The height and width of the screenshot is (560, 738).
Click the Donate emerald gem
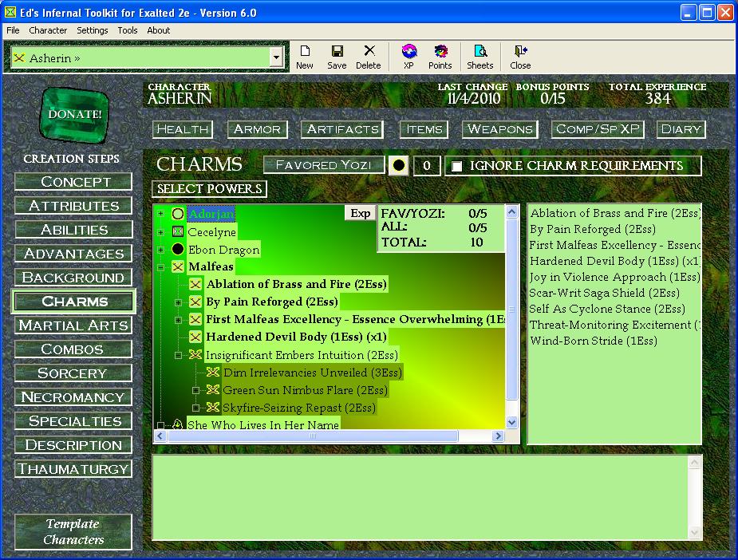[74, 114]
